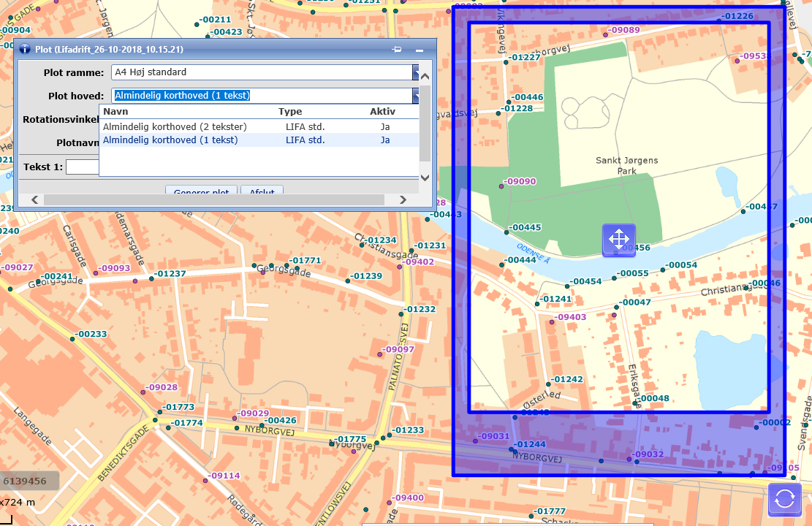Click the Sankt Jørgens Park map label

point(626,166)
